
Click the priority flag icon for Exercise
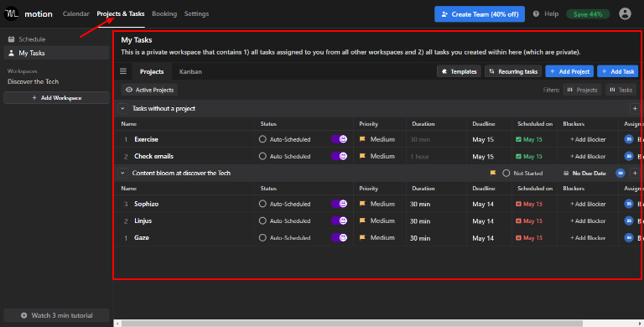tap(362, 139)
